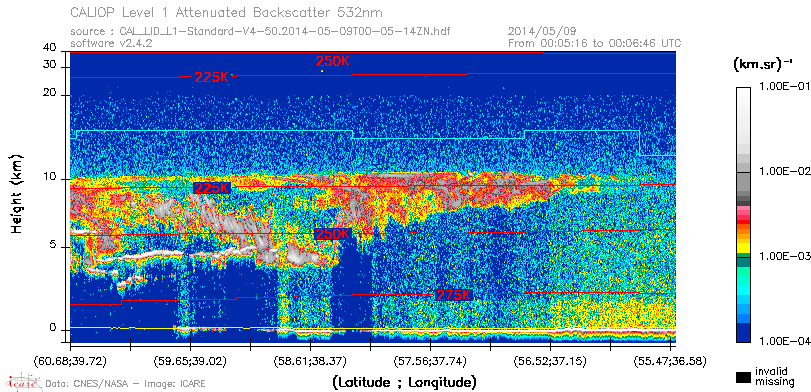Click the black invalid/missing legend swatch
The image size is (811, 392).
coord(744,378)
